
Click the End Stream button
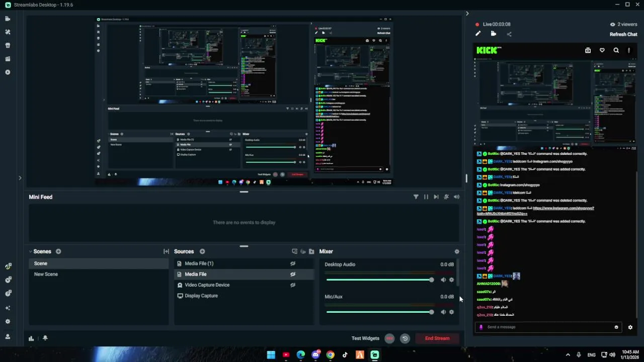tap(437, 338)
